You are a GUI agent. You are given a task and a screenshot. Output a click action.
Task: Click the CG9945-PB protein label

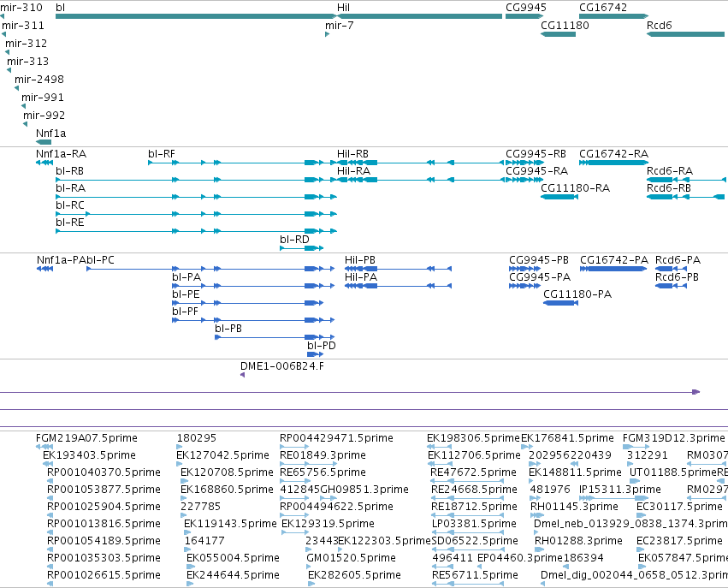(539, 260)
